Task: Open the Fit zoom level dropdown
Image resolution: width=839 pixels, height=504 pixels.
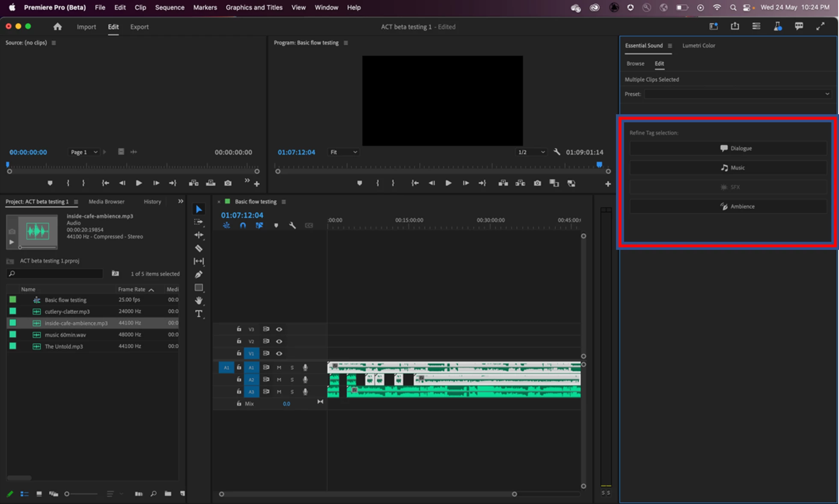Action: [x=343, y=152]
